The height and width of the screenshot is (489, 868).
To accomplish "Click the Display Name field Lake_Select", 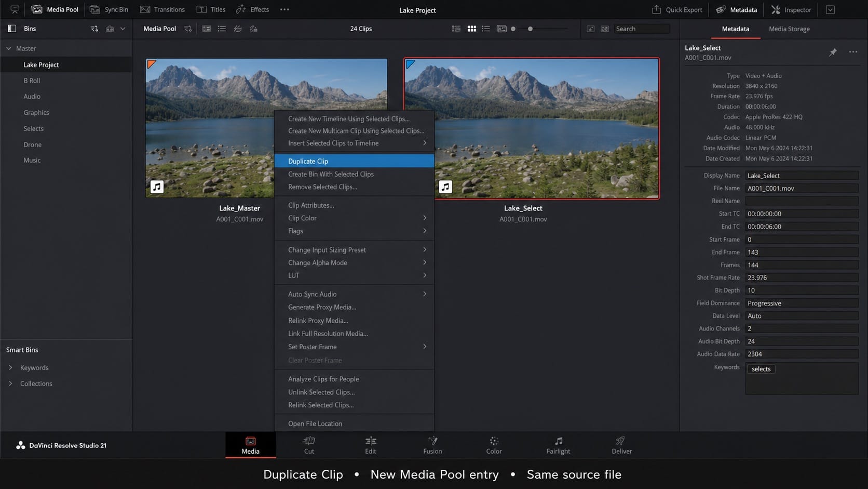I will 802,176.
